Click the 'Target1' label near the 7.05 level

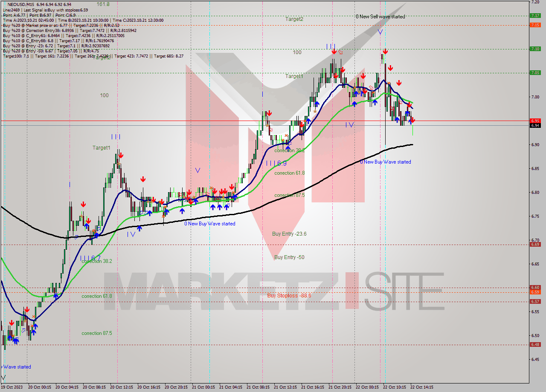294,76
